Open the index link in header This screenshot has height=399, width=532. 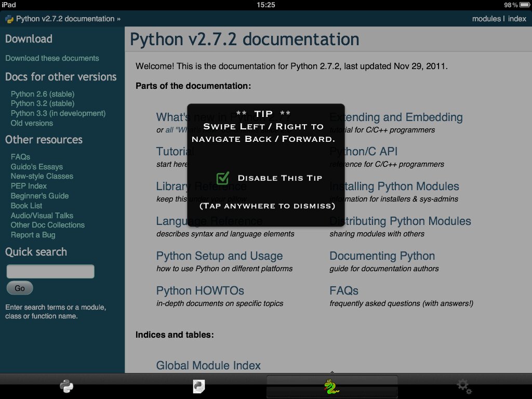coord(517,19)
